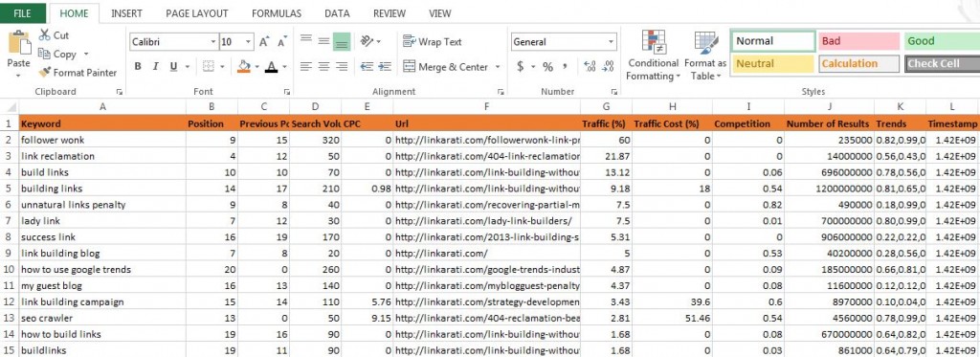
Task: Expand Merge & Center dropdown arrow
Action: (x=498, y=67)
